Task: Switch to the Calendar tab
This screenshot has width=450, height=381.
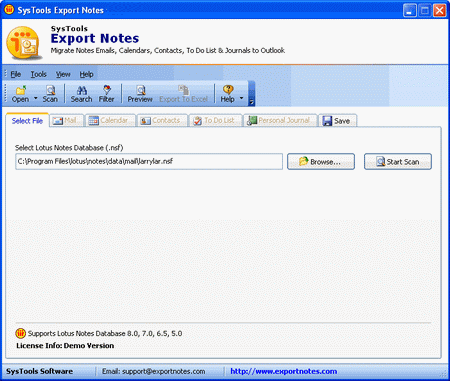Action: click(110, 121)
